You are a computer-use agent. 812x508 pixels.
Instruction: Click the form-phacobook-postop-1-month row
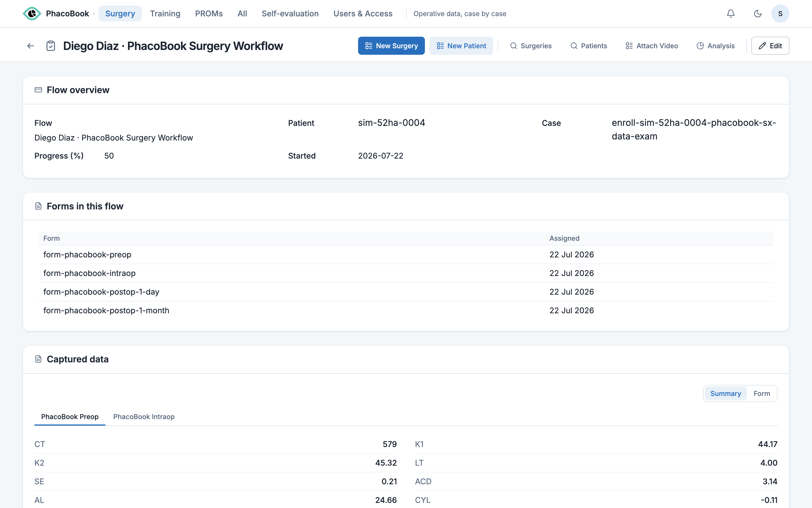(x=406, y=310)
